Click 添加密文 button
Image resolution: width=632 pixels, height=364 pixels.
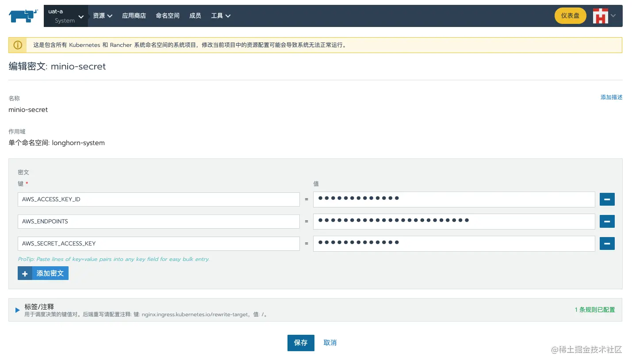click(43, 273)
